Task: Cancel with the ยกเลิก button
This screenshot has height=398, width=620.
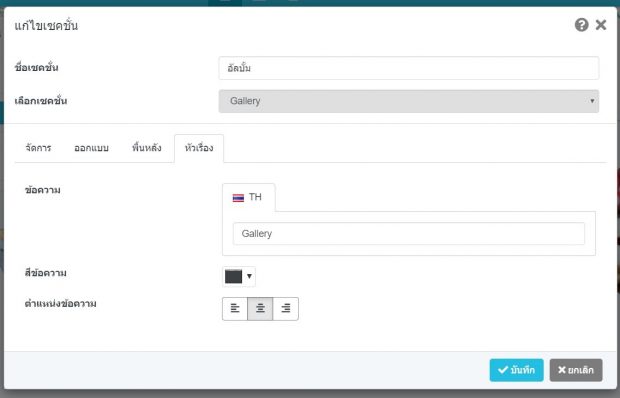Action: (576, 370)
